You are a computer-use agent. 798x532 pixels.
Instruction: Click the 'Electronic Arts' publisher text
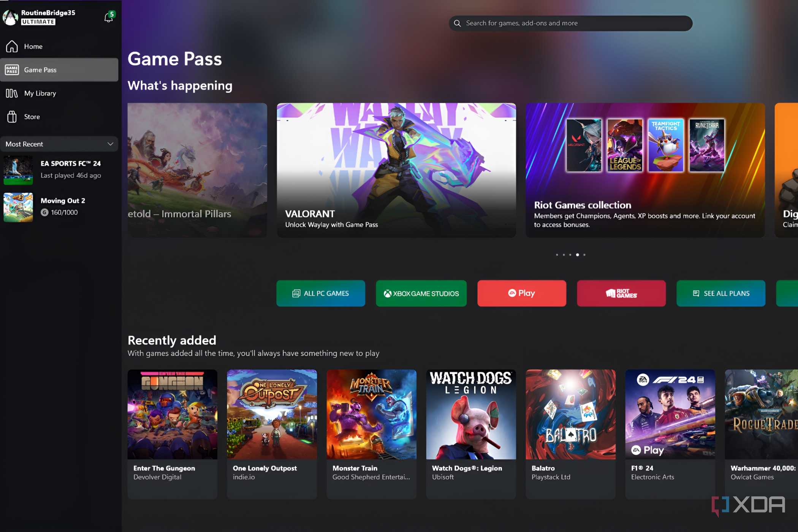(x=652, y=477)
